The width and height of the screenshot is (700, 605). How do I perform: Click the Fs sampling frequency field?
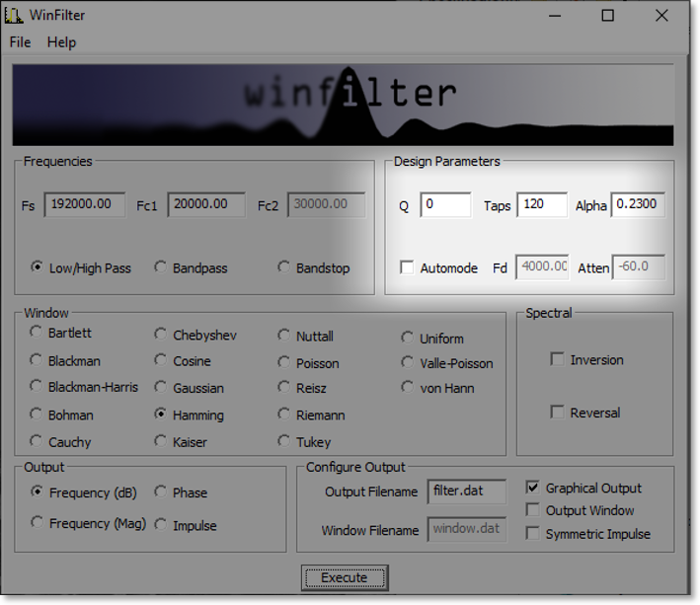[84, 205]
